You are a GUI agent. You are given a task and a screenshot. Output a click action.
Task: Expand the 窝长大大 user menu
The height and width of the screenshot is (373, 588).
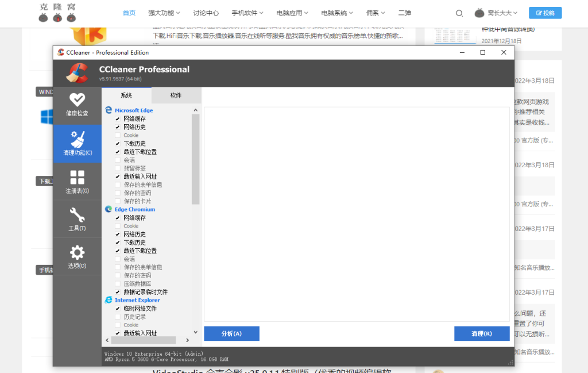(502, 13)
